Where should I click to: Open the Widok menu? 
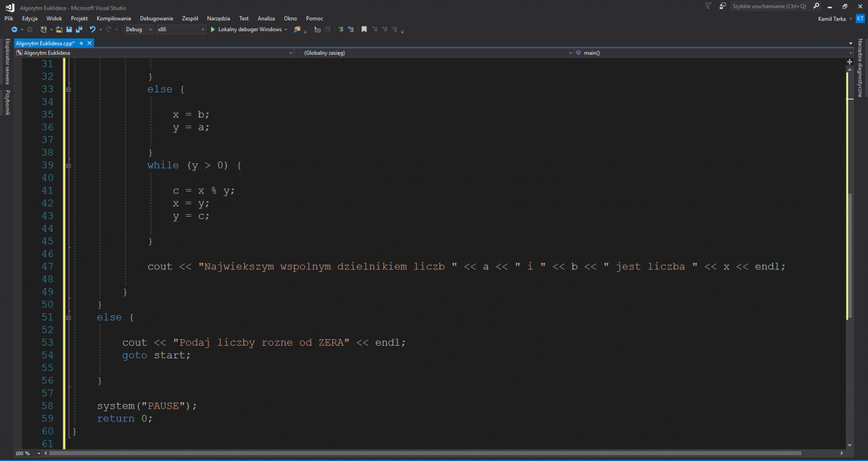(x=54, y=19)
